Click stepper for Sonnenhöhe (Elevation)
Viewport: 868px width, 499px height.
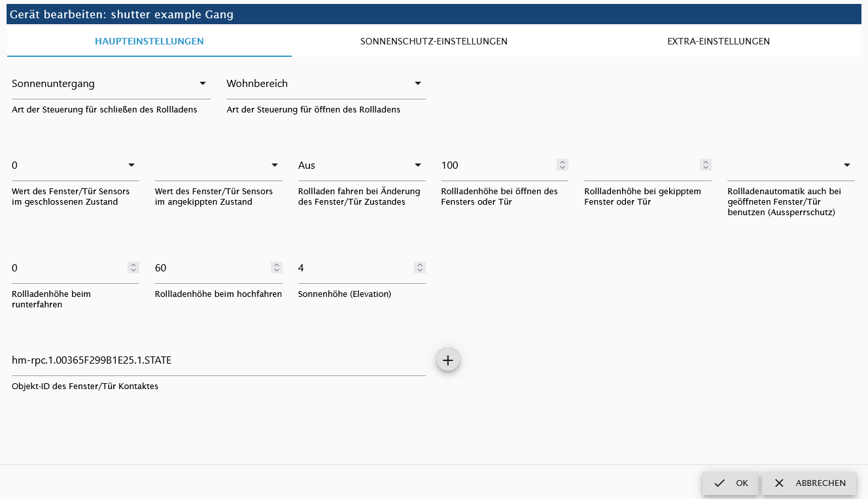tap(420, 267)
